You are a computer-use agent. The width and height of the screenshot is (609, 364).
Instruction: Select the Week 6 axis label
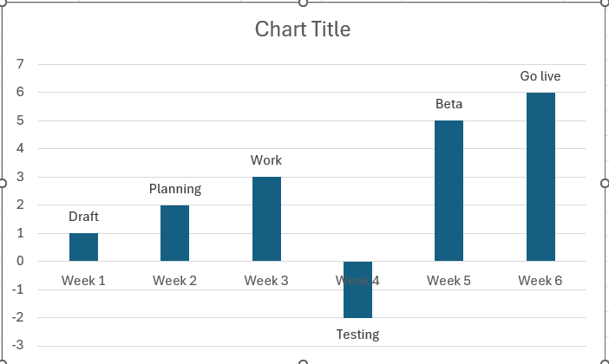point(540,280)
